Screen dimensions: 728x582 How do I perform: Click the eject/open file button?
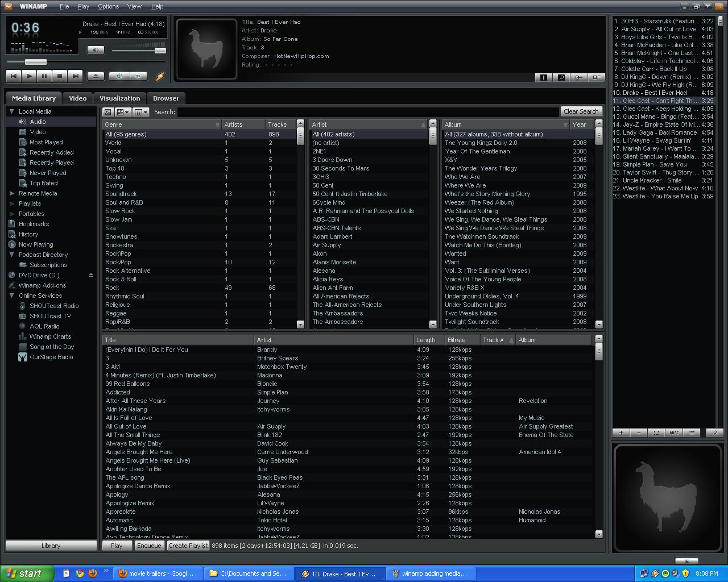pyautogui.click(x=96, y=76)
